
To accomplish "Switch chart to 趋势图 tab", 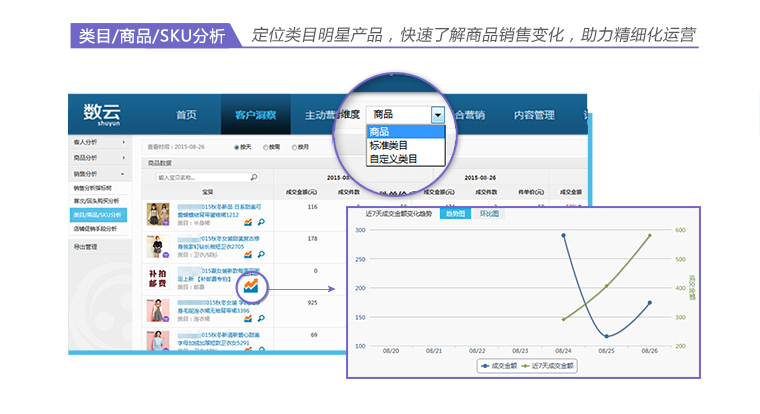I will pos(455,214).
